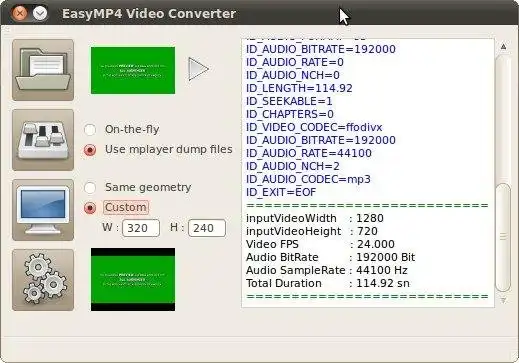Viewport: 519px width, 363px height.
Task: Click the inputVideoWidth : 1280 line
Action: coord(315,218)
